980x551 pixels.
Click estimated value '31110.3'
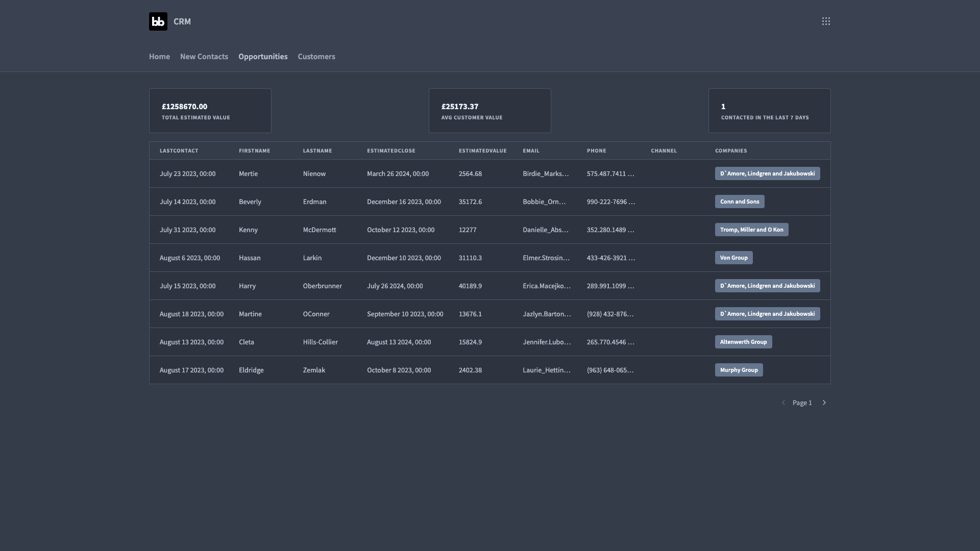[470, 258]
